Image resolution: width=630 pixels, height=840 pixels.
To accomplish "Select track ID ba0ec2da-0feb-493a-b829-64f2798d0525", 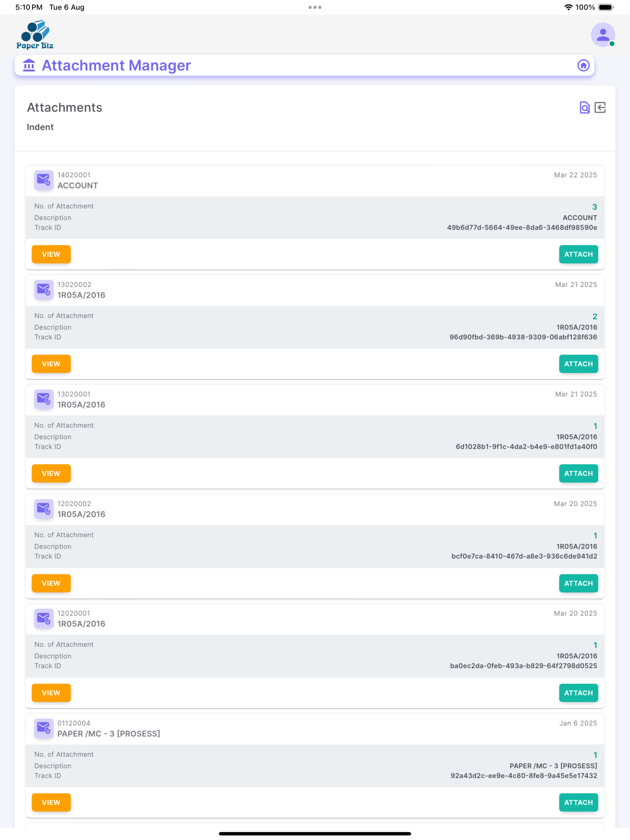I will [x=524, y=666].
